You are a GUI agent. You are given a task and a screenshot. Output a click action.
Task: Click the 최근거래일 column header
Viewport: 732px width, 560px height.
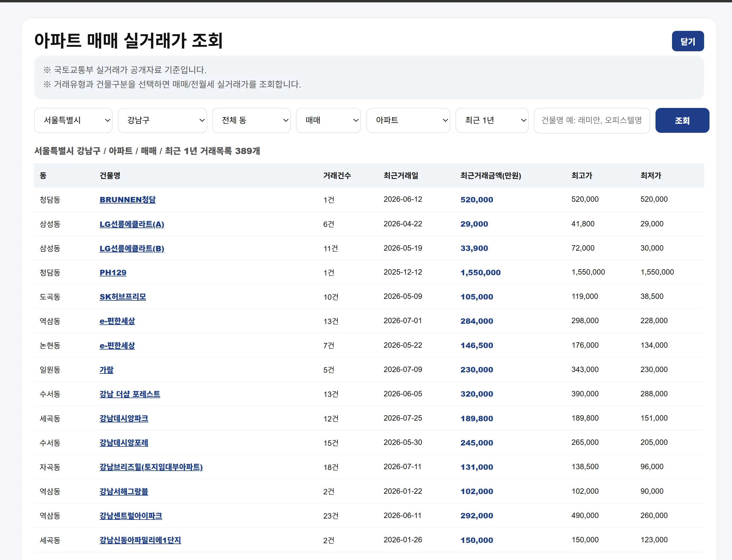tap(401, 176)
